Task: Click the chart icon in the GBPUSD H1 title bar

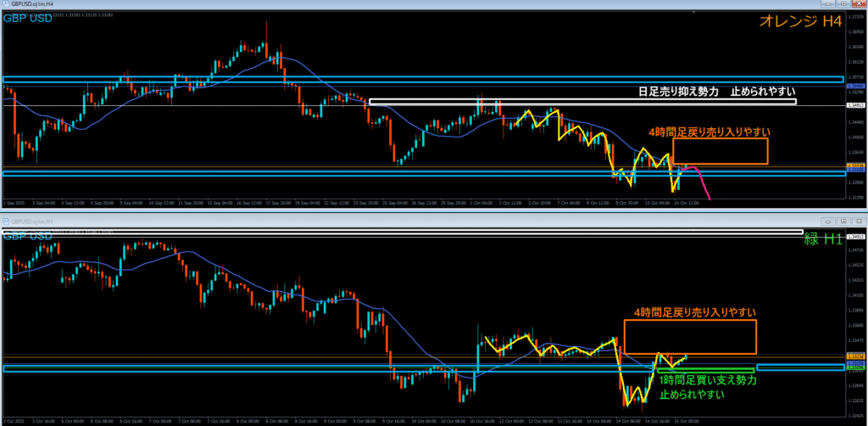Action: [6, 221]
